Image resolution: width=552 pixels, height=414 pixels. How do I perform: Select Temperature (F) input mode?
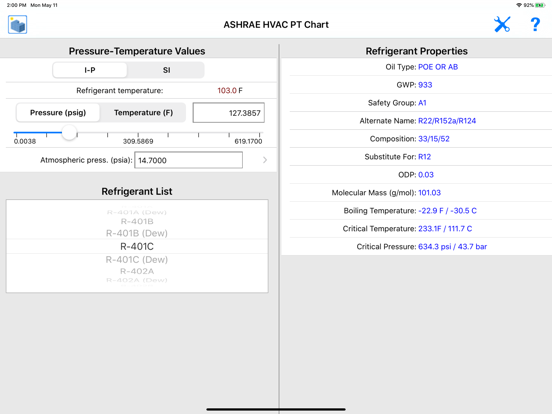143,113
